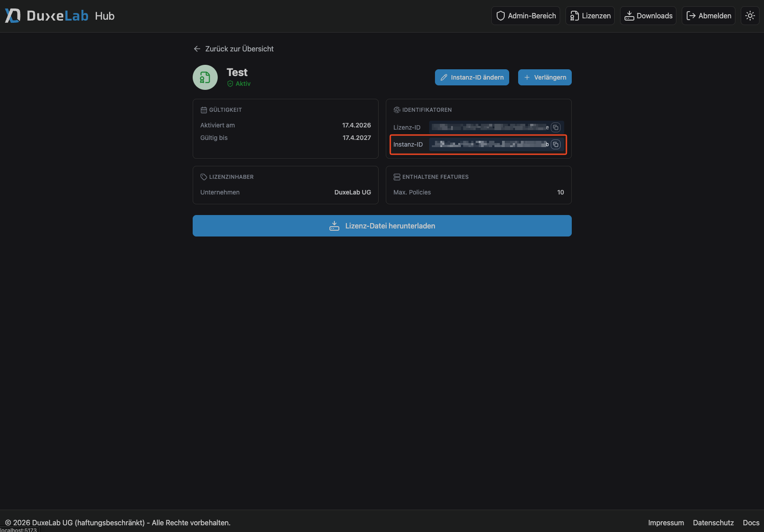764x532 pixels.
Task: Click the Enthaltene Features server icon
Action: 397,177
